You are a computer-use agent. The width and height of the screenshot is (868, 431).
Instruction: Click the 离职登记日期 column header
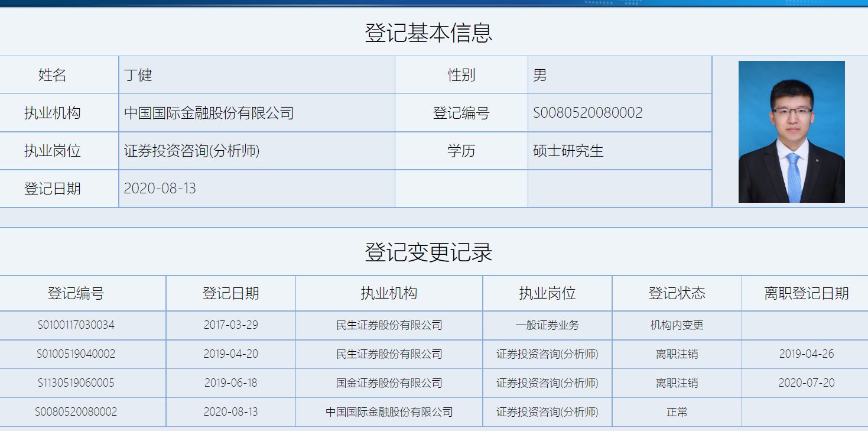coord(807,293)
